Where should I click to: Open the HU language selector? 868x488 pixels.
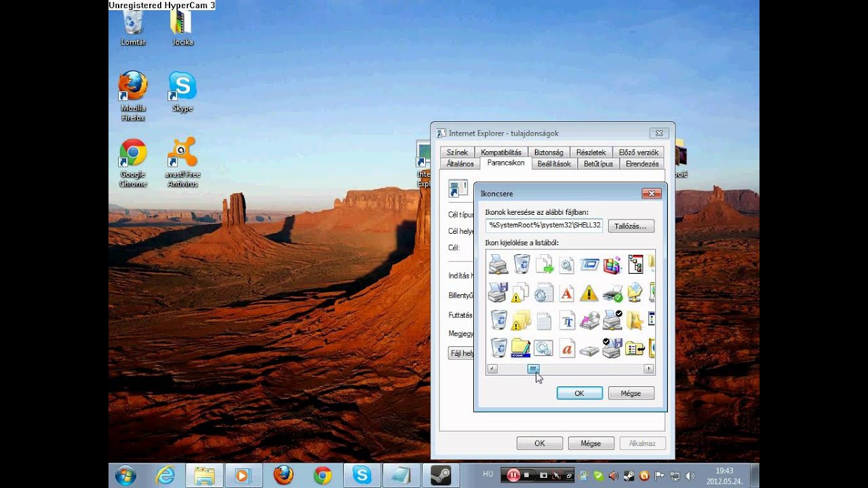click(x=488, y=474)
